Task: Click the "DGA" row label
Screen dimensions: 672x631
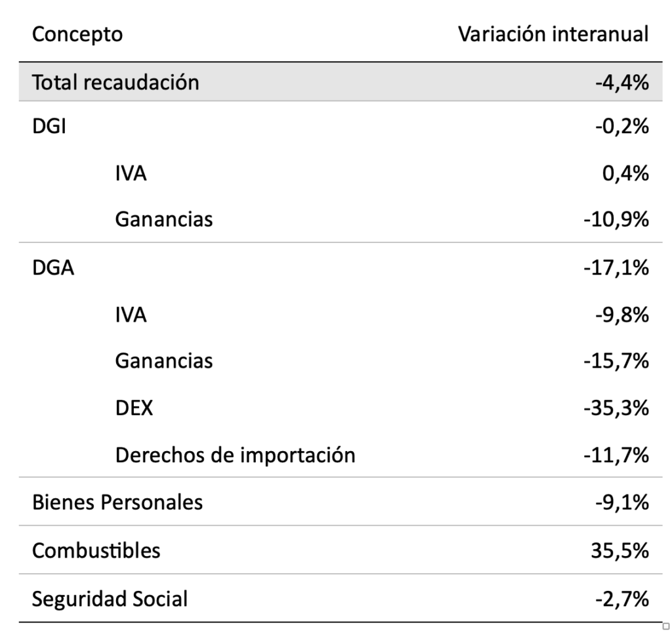Action: click(48, 267)
